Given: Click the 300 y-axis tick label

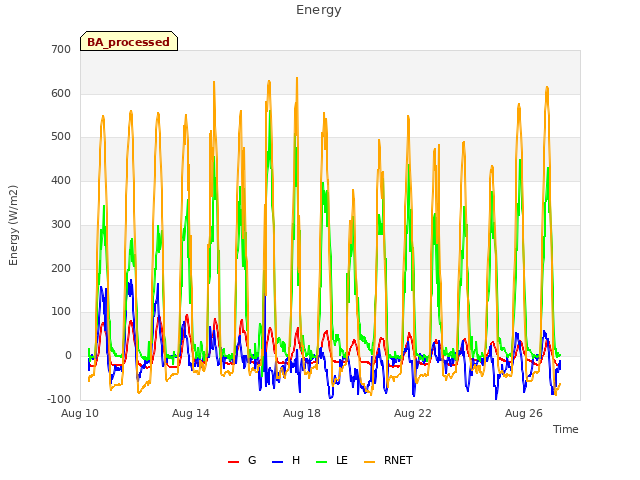Looking at the screenshot, I should 61,224.
